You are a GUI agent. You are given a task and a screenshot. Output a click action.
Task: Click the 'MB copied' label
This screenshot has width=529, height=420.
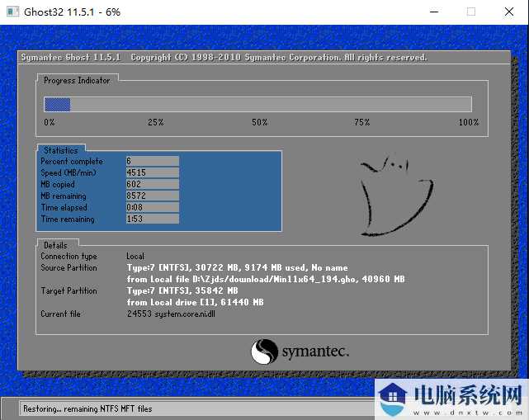58,185
